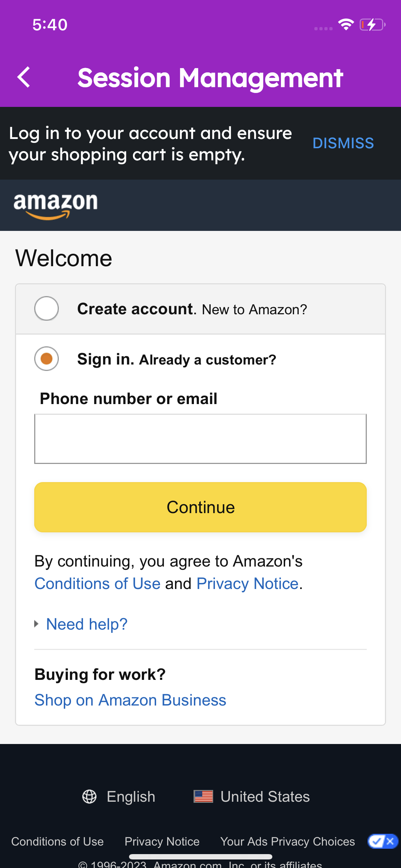Open the English language selector
401x868 pixels.
tap(131, 796)
